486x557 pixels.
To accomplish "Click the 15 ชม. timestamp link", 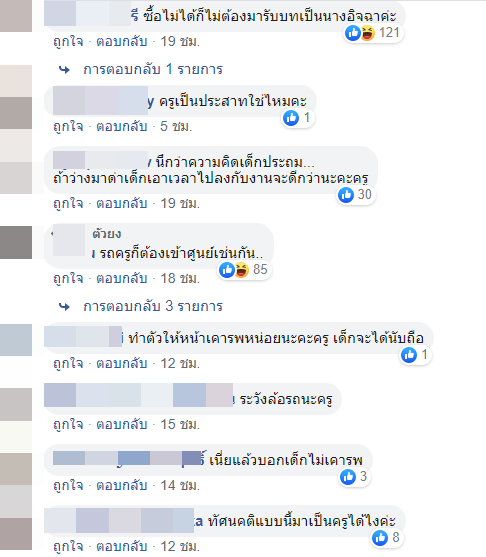I will pos(180,424).
